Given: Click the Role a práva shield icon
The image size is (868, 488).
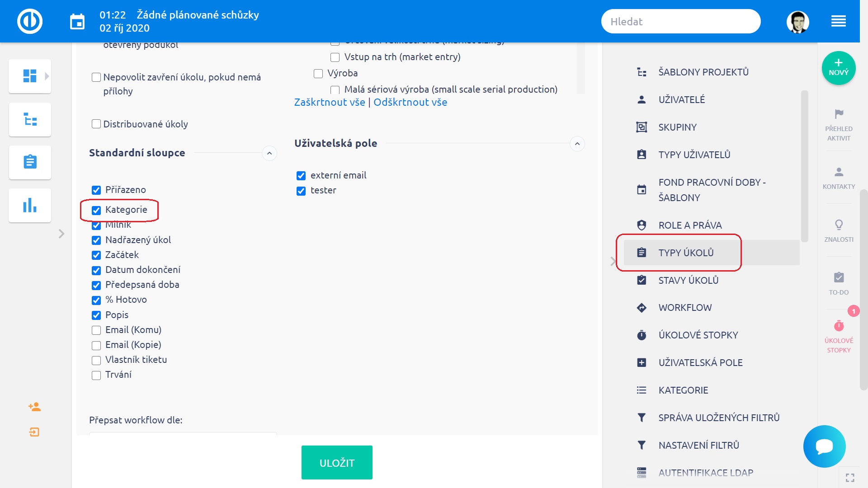Looking at the screenshot, I should [642, 225].
